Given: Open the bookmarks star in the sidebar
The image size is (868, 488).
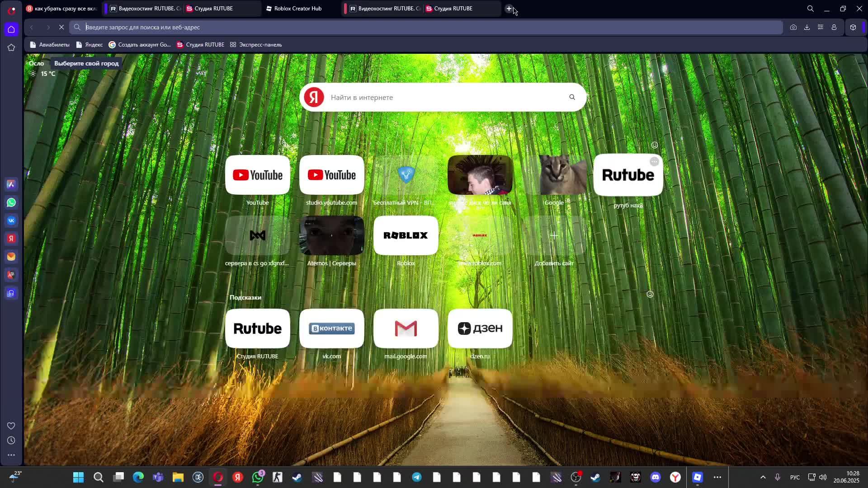Looking at the screenshot, I should [x=11, y=47].
